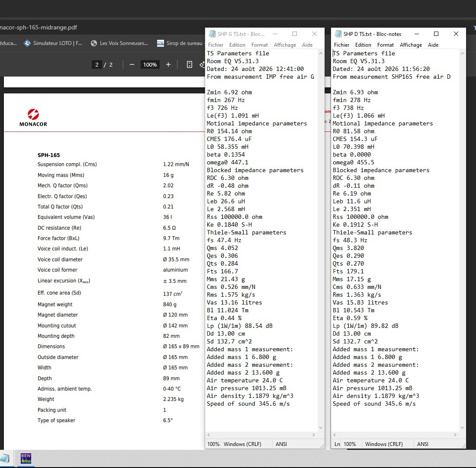
Task: Open the Les Voix Sonneuses bookmark
Action: 119,43
